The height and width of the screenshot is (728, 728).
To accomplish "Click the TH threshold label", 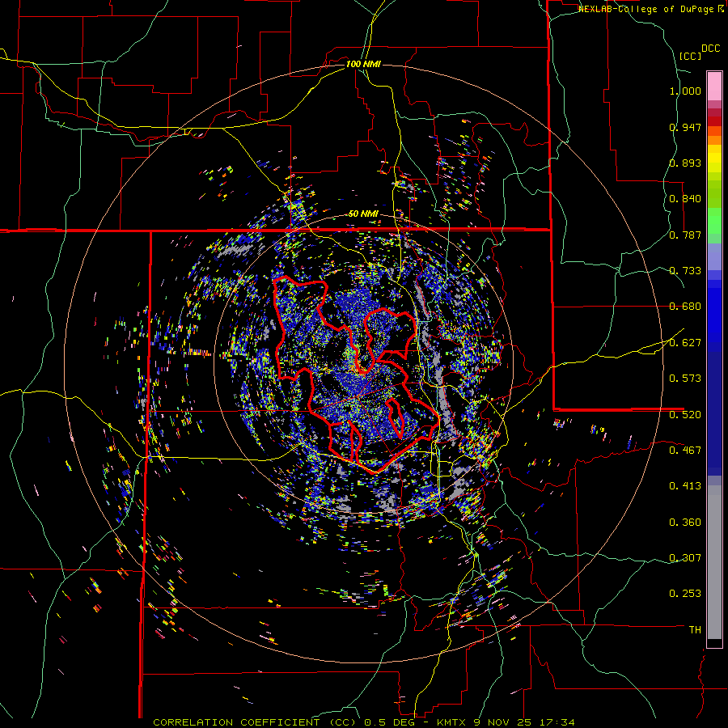I will (695, 629).
